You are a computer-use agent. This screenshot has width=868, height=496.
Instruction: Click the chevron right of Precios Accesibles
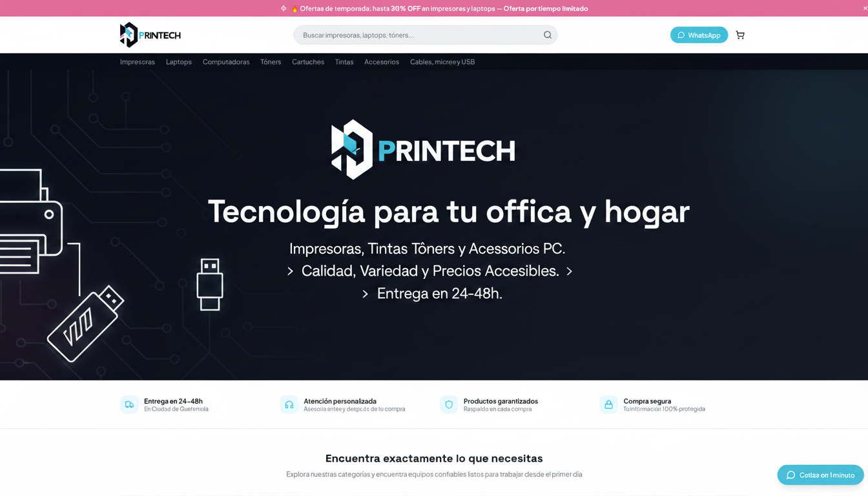click(x=569, y=271)
